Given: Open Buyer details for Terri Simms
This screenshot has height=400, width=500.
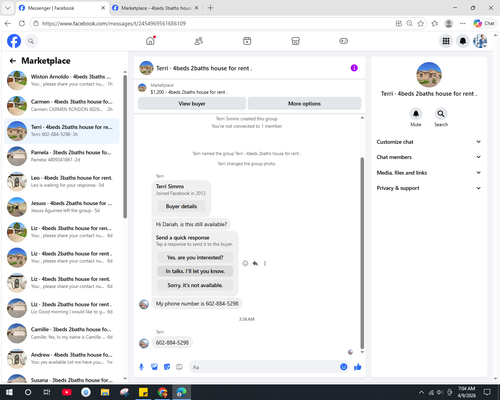Looking at the screenshot, I should pyautogui.click(x=181, y=206).
